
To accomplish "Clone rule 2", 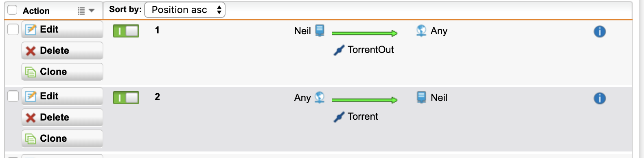I will point(62,138).
